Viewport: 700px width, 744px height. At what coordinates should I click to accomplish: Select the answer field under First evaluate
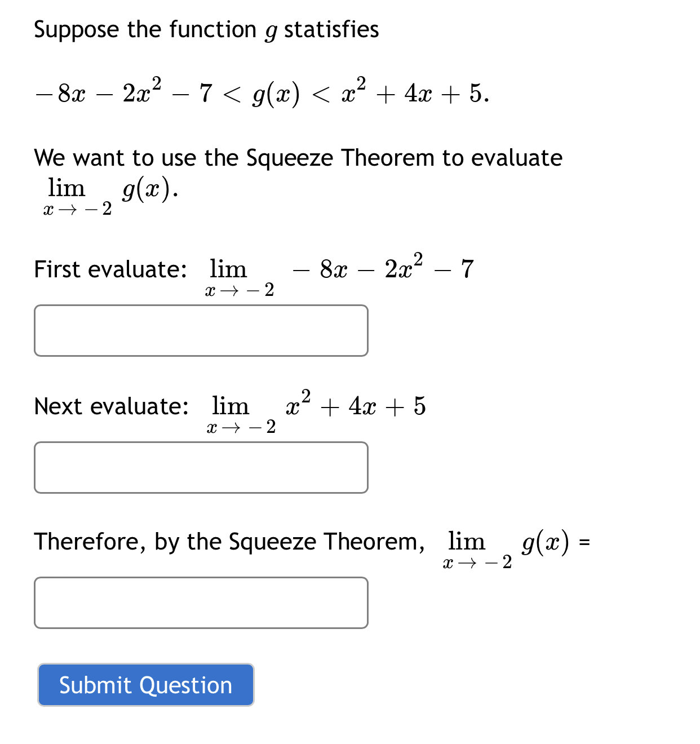pyautogui.click(x=201, y=330)
